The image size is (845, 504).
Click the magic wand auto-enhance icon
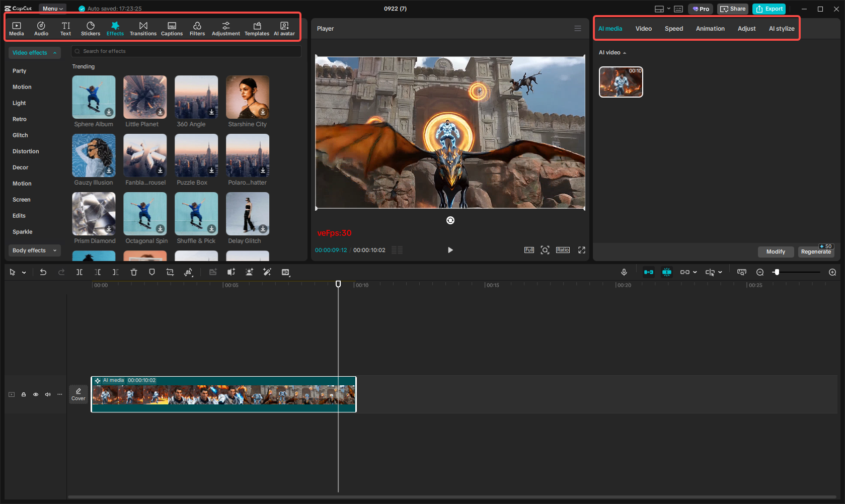click(x=267, y=272)
